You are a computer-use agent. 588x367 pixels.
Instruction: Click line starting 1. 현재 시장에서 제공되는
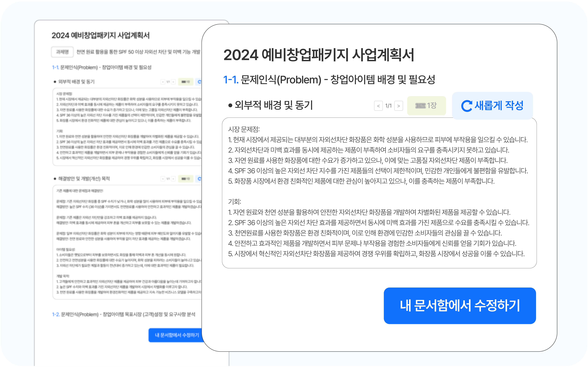pyautogui.click(x=378, y=140)
